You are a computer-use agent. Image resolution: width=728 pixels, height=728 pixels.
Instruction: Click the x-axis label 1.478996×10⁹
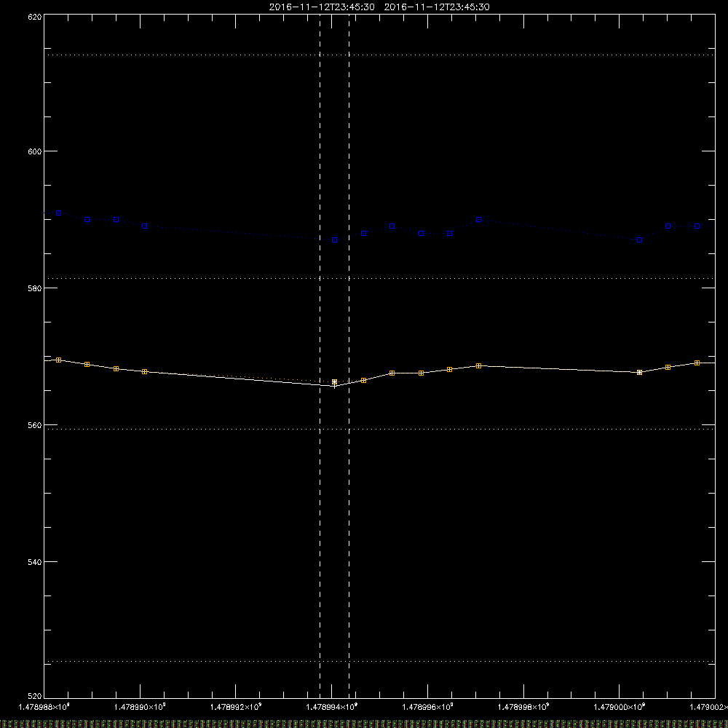coord(427,707)
